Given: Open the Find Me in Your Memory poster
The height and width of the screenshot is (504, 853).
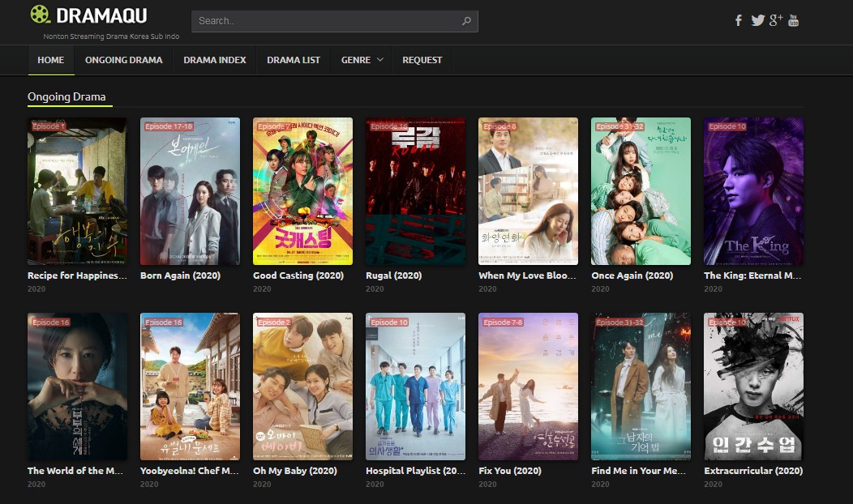Looking at the screenshot, I should click(x=641, y=387).
